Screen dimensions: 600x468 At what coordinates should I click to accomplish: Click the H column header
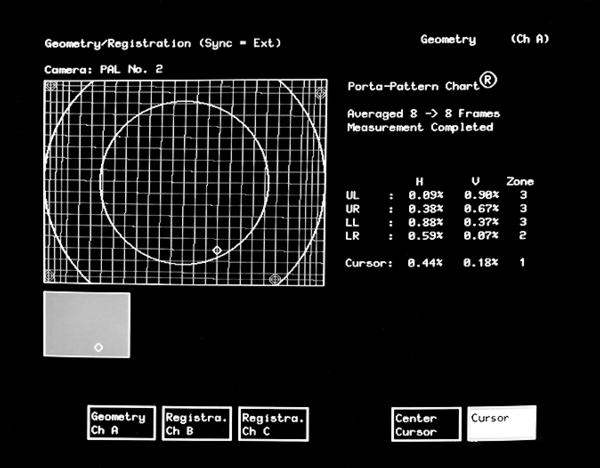point(420,182)
